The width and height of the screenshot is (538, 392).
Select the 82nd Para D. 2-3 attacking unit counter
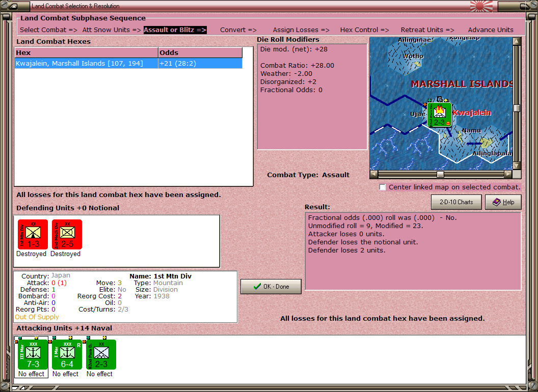(101, 355)
